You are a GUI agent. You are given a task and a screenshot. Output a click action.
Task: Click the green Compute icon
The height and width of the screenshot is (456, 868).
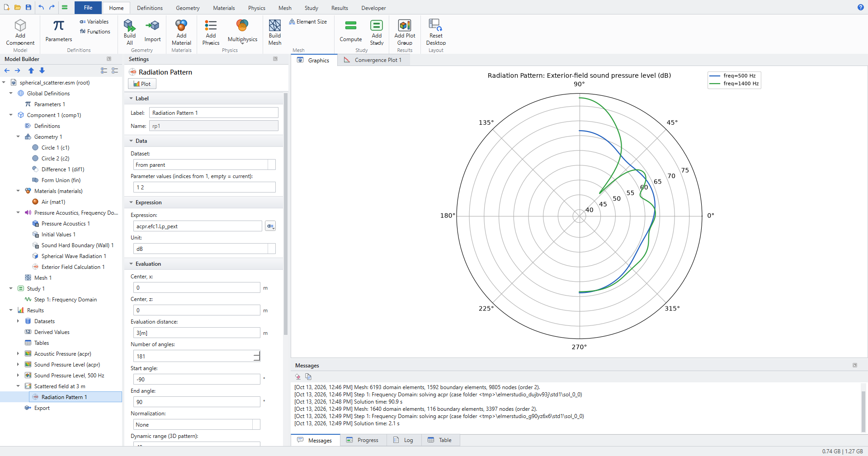(x=351, y=25)
